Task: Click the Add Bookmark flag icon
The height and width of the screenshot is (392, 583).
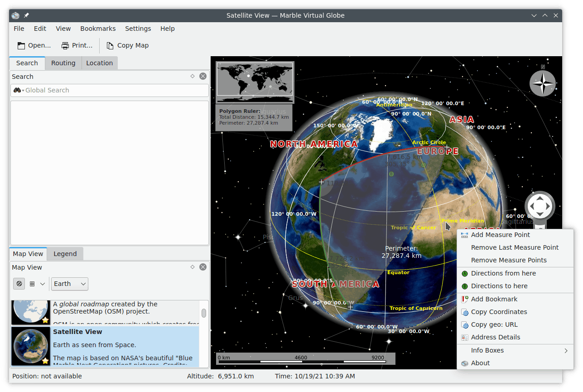Action: (x=464, y=299)
